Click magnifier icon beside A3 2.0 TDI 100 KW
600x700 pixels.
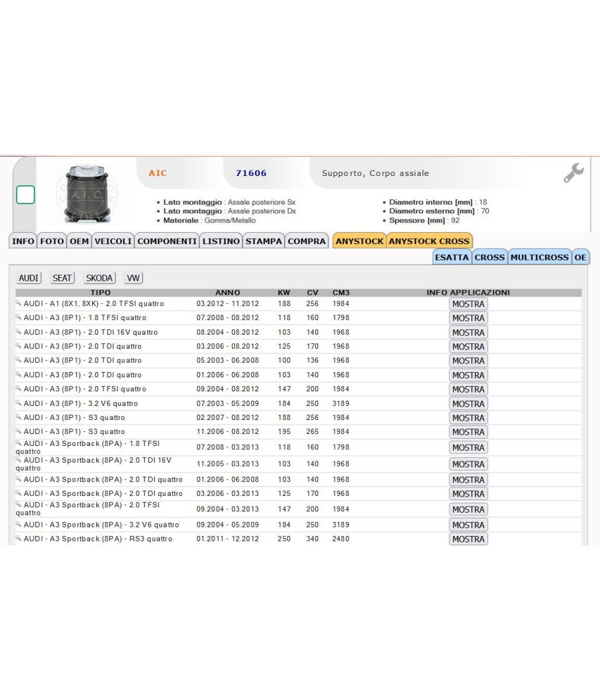coord(19,359)
